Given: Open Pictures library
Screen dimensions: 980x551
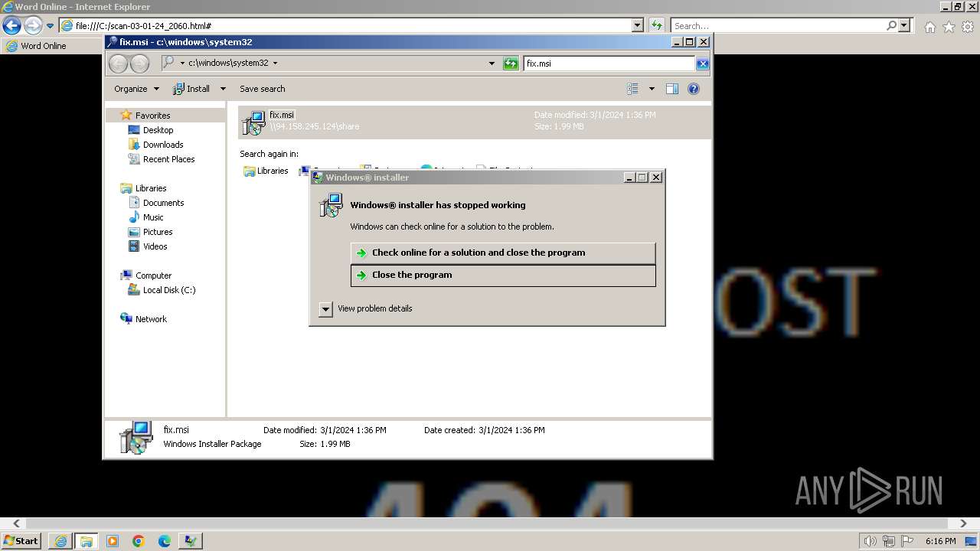Looking at the screenshot, I should pyautogui.click(x=158, y=232).
